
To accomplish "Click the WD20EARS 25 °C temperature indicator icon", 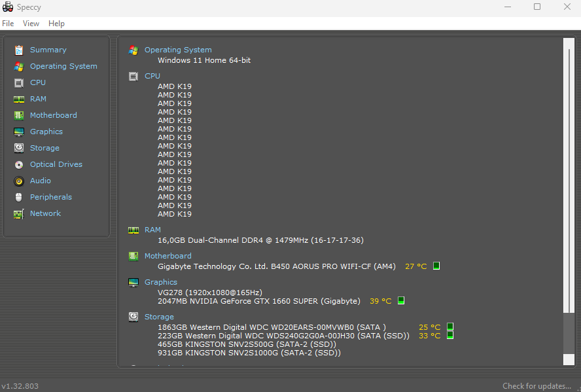I will (x=450, y=327).
